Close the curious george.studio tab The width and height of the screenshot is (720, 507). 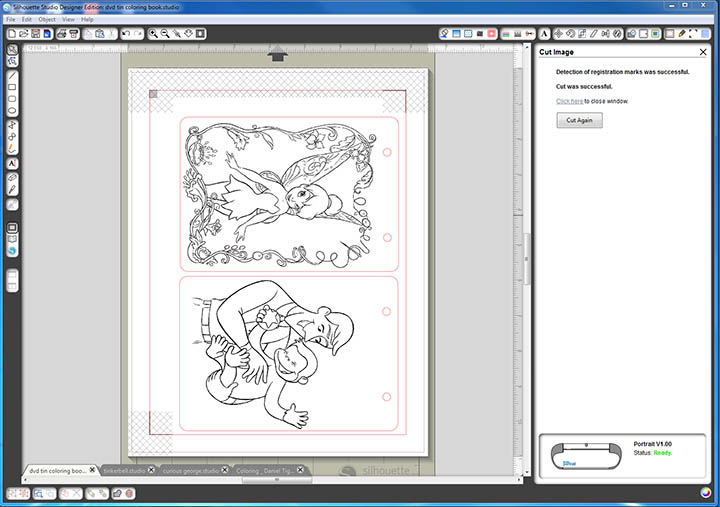point(225,470)
